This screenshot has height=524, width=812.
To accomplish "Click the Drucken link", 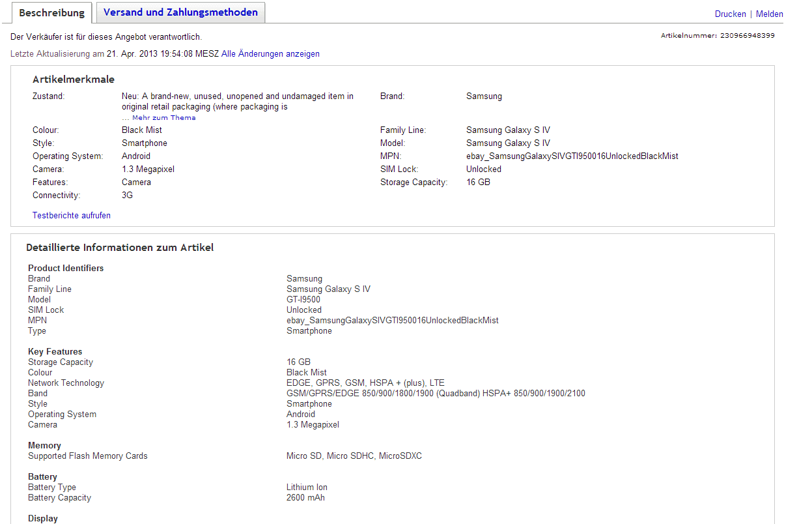I will click(x=730, y=14).
